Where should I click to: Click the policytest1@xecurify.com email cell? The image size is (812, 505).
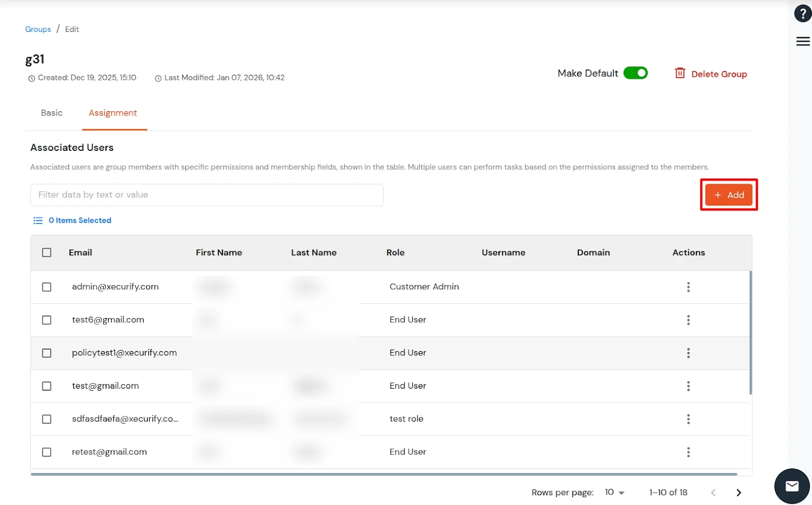(124, 353)
